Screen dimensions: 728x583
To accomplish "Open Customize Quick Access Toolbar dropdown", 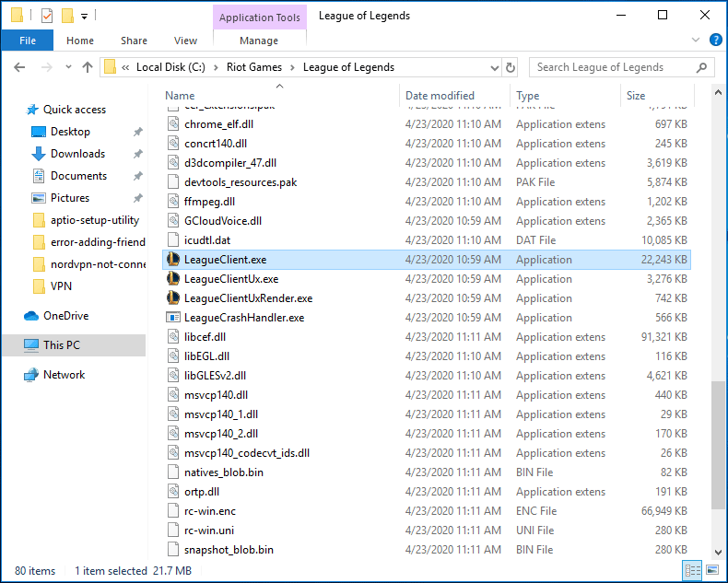I will [x=84, y=17].
